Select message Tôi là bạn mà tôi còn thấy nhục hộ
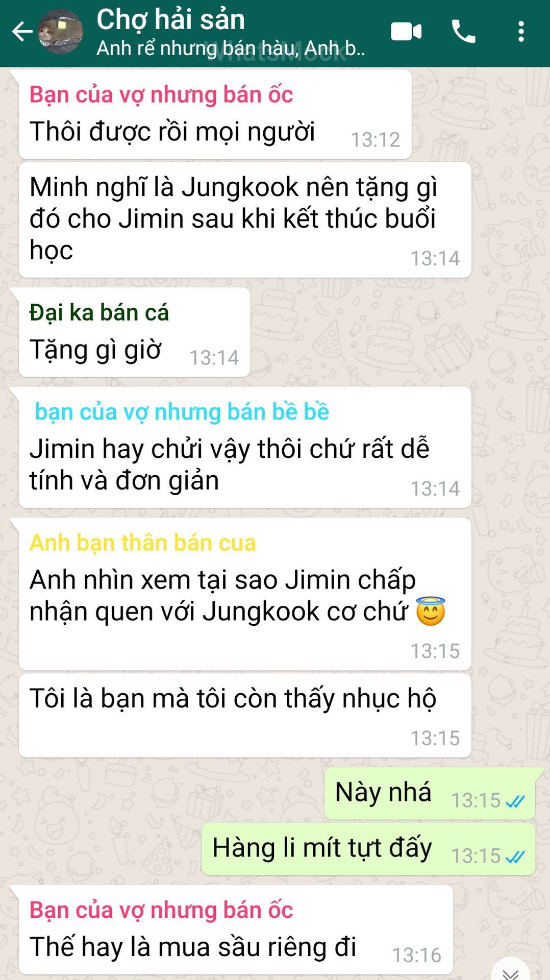Image resolution: width=550 pixels, height=980 pixels. tap(245, 715)
